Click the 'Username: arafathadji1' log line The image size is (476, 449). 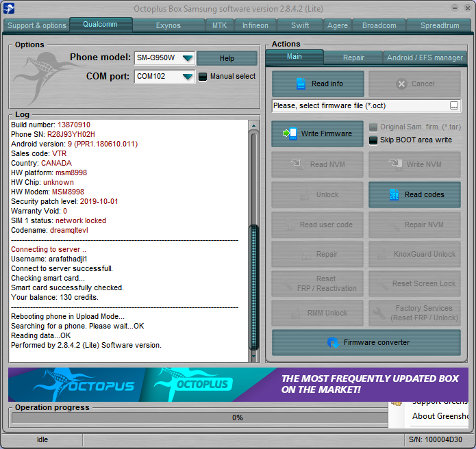point(49,259)
